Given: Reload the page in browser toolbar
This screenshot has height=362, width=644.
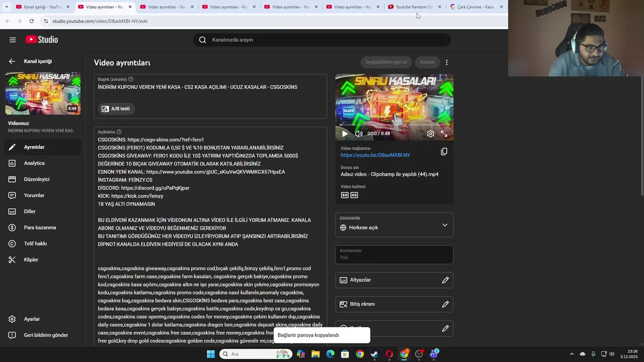Looking at the screenshot, I should (31, 21).
